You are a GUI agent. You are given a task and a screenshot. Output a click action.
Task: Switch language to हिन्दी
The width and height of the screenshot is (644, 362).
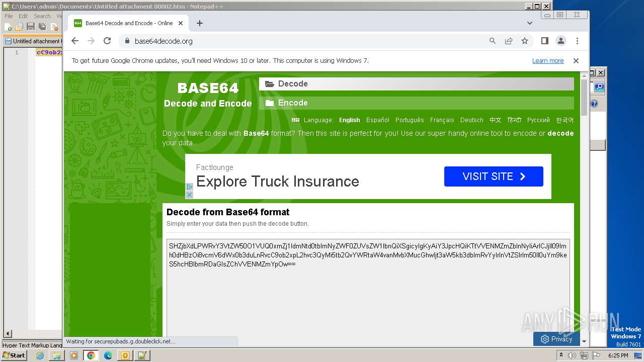(x=514, y=120)
